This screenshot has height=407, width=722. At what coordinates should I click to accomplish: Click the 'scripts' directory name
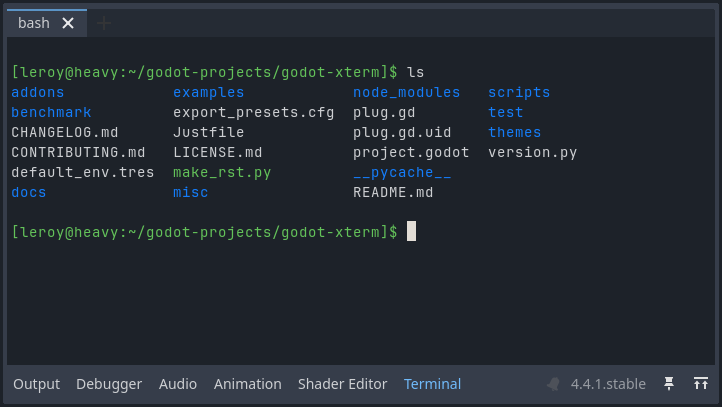point(519,93)
